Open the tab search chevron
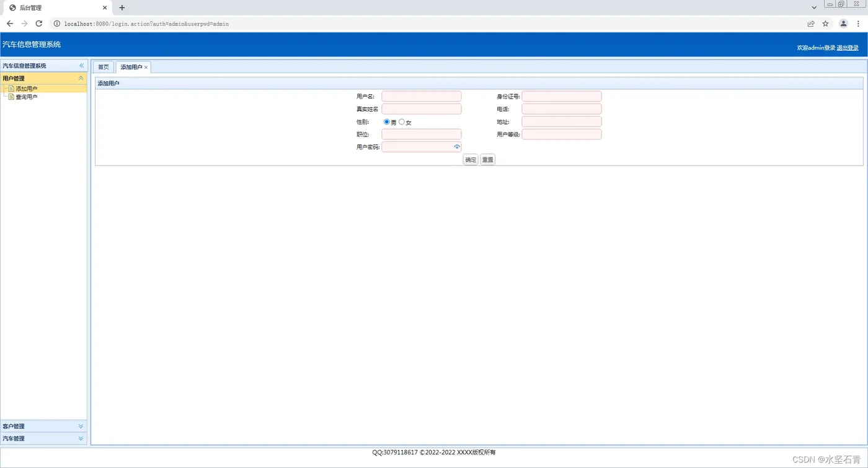The height and width of the screenshot is (468, 868). [x=814, y=7]
